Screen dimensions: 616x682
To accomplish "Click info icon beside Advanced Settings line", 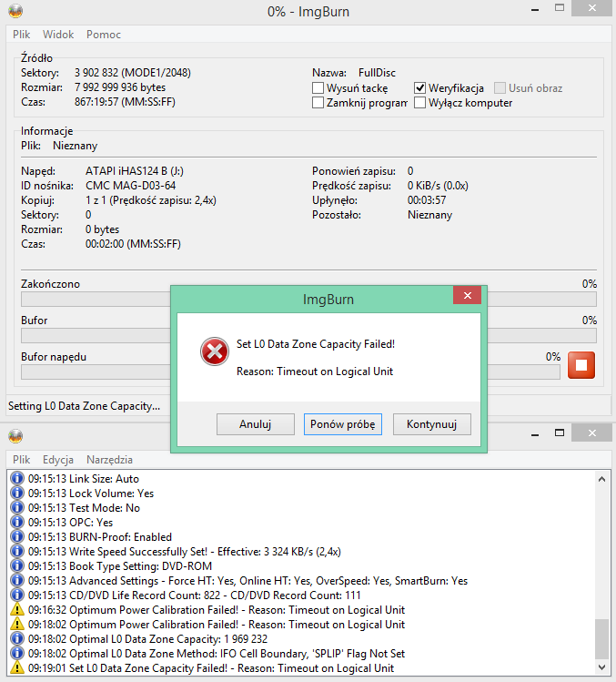I will point(17,581).
